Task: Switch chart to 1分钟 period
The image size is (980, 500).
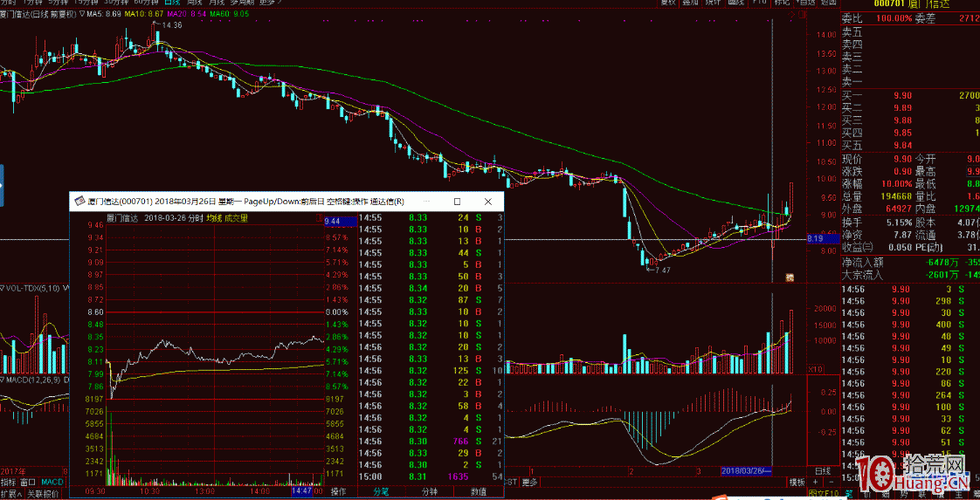Action: (x=32, y=2)
